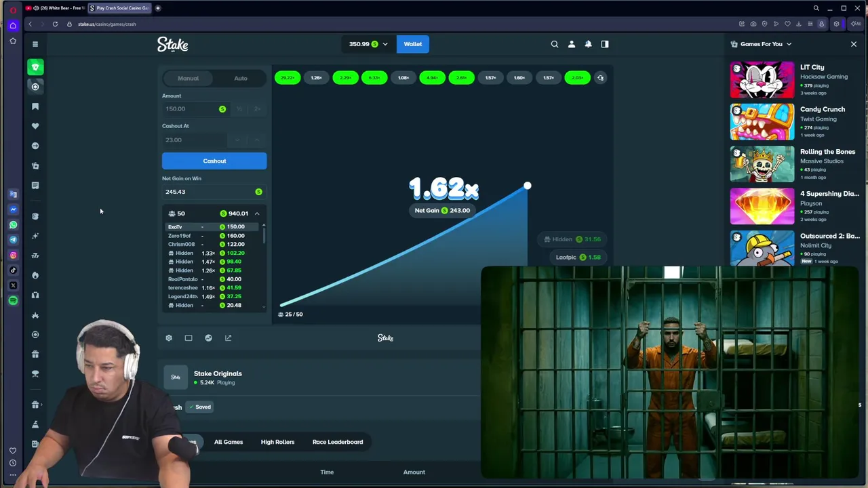The image size is (868, 488).
Task: Select Manual betting mode
Action: click(x=188, y=78)
